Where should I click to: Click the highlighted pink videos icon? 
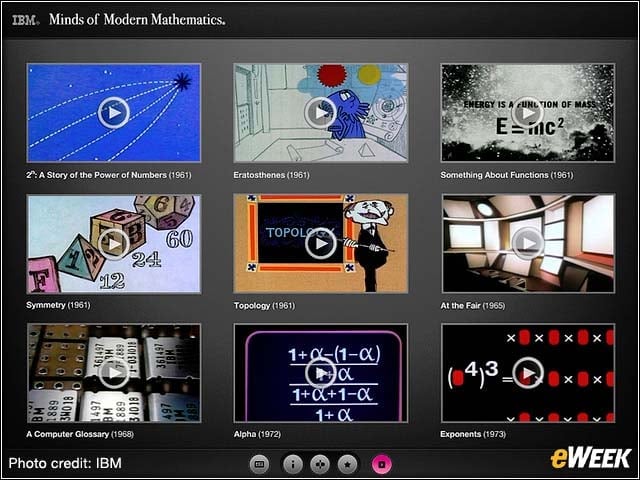tap(382, 464)
